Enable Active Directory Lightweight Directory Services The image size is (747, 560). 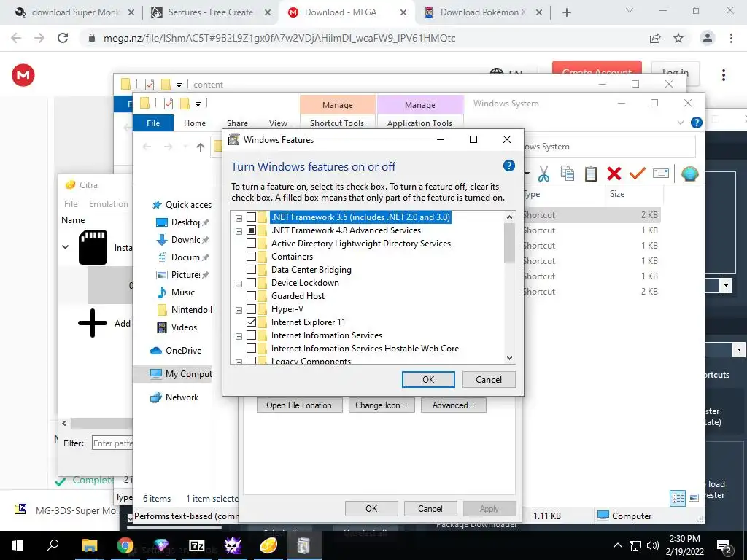(x=251, y=244)
